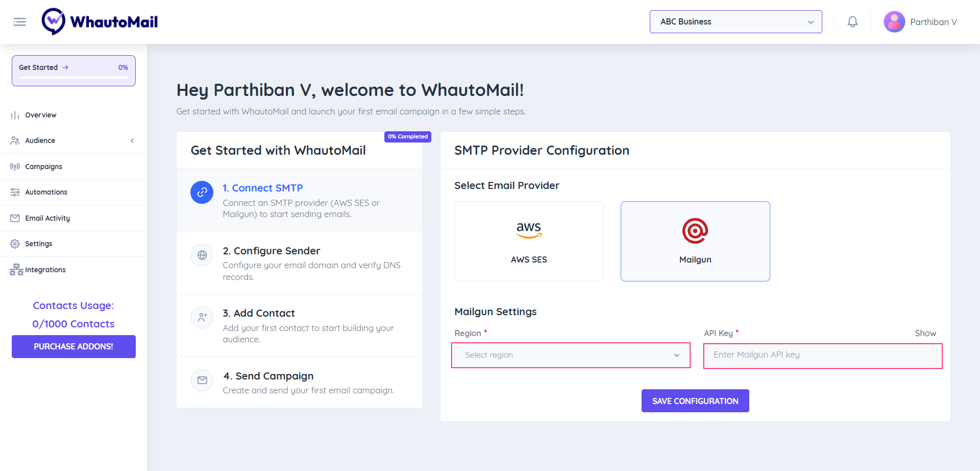Collapse the Audience sidebar menu
Screen dimensions: 980x471
tap(132, 140)
